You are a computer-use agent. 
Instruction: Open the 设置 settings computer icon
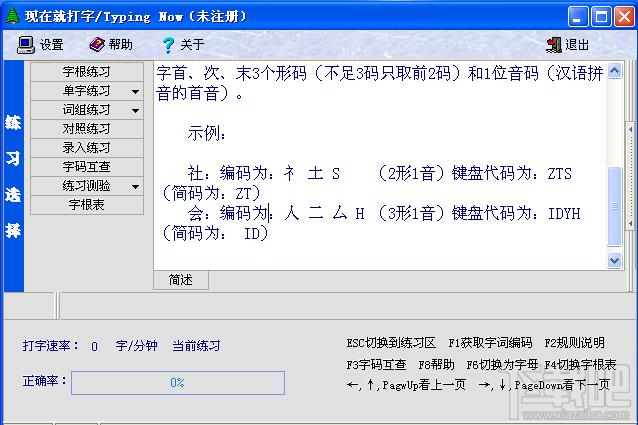tap(26, 45)
